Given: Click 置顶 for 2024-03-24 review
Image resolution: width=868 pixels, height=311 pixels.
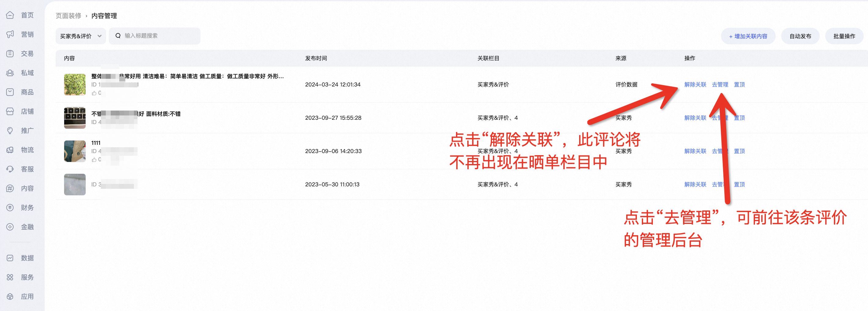Looking at the screenshot, I should point(739,85).
